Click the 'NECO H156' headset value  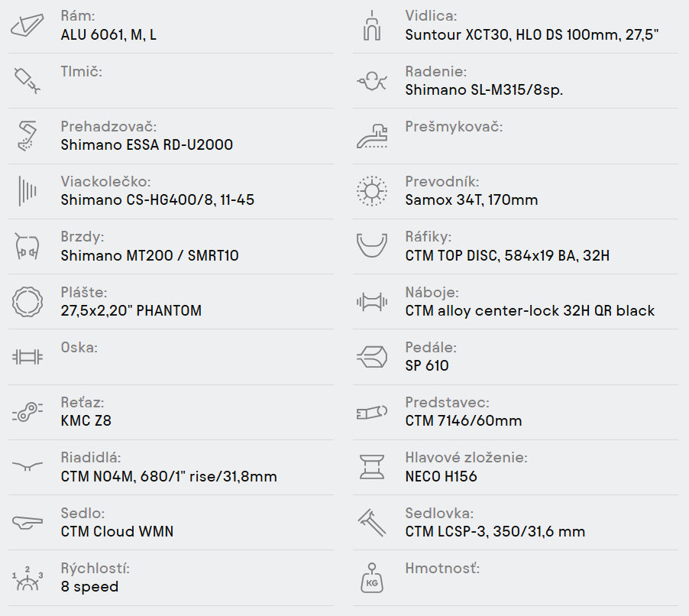[x=441, y=477]
